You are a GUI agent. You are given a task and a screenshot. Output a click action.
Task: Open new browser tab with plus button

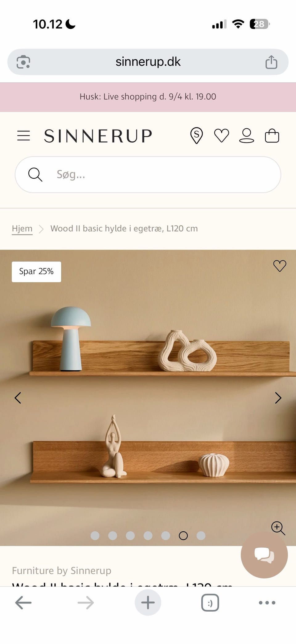pos(148,602)
